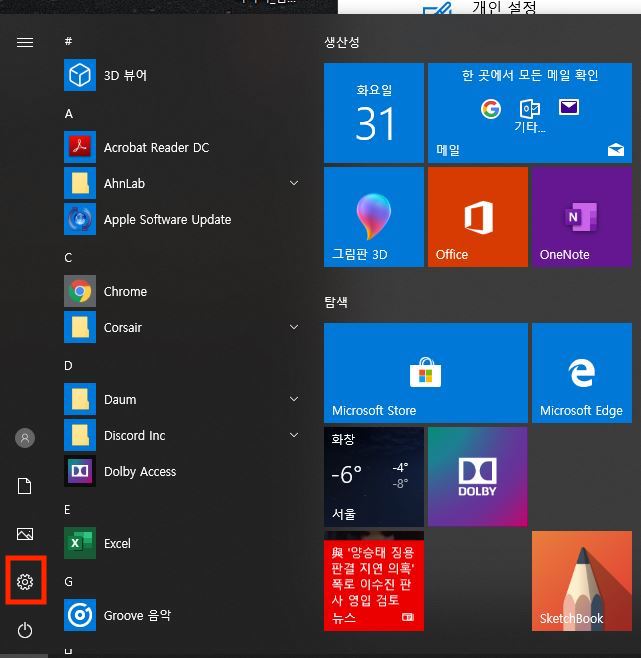Expand the Daum folder chevron

(x=294, y=399)
